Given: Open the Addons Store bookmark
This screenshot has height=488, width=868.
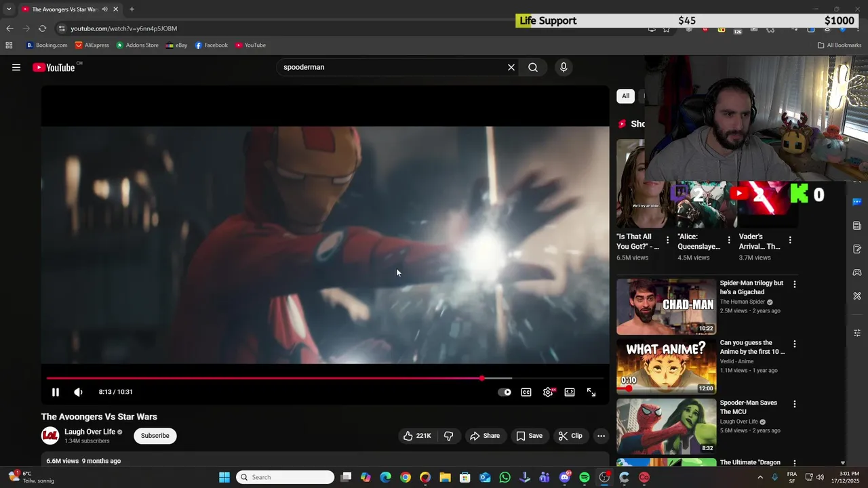Looking at the screenshot, I should [x=137, y=45].
